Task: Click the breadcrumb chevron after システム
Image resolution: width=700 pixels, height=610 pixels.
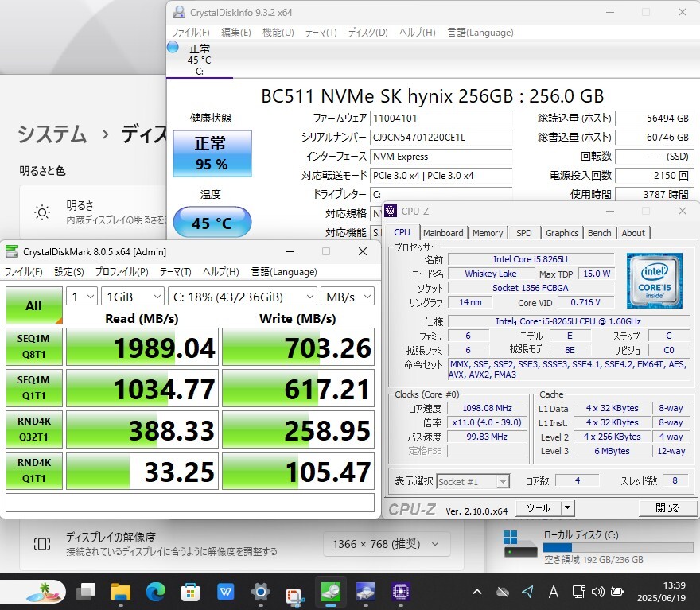Action: pos(105,134)
